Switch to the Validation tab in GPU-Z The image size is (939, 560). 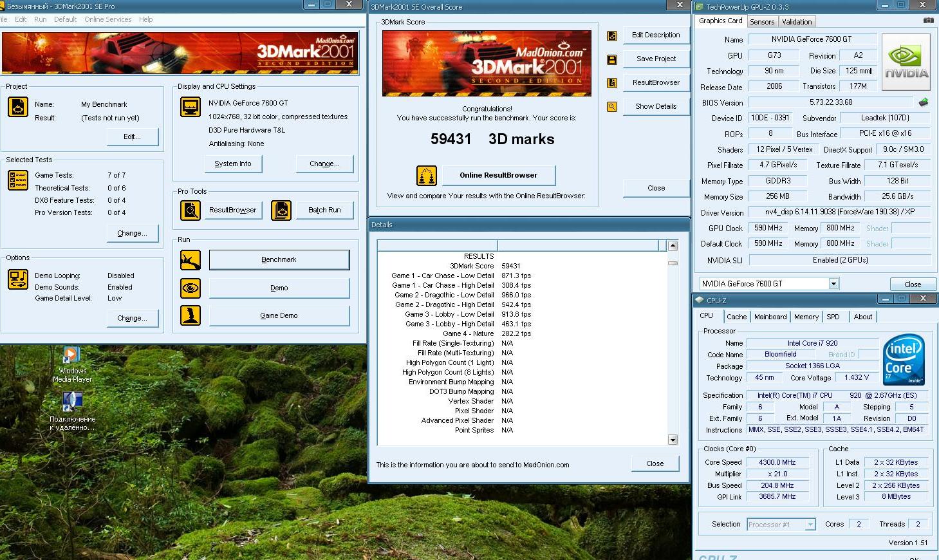[x=797, y=21]
